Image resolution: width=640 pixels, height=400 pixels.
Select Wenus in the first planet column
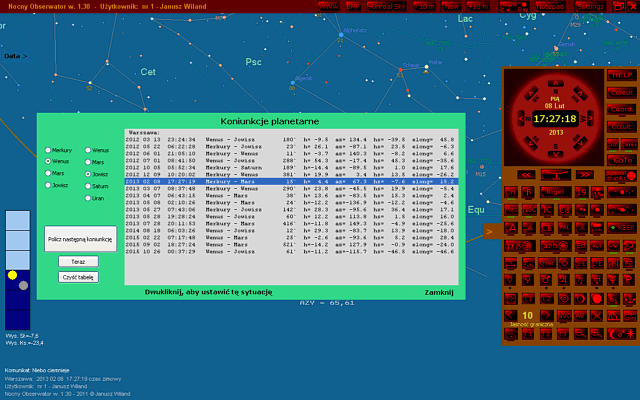point(57,161)
